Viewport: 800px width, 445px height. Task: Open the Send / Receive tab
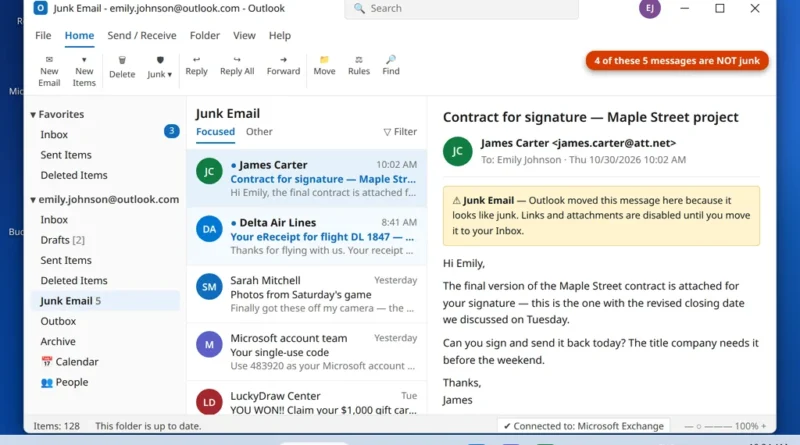142,35
